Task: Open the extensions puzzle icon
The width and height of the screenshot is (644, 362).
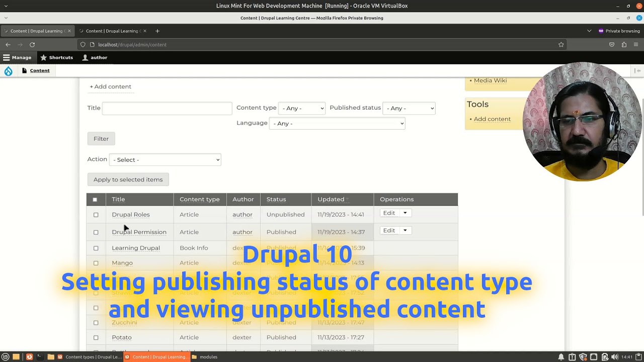Action: (x=624, y=45)
